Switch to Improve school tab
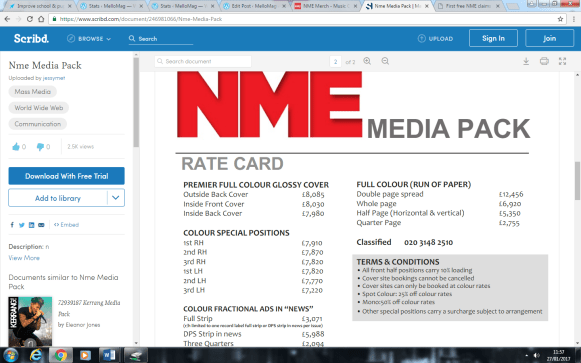Screen dimensions: 581x363 [x=40, y=6]
